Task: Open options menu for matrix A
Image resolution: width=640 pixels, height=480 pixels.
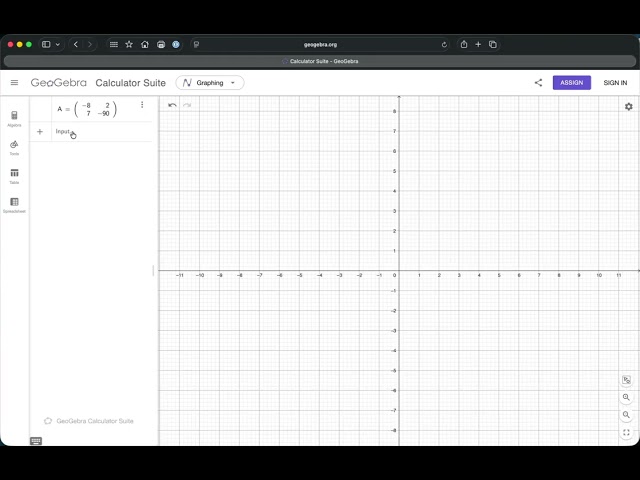Action: click(x=142, y=105)
